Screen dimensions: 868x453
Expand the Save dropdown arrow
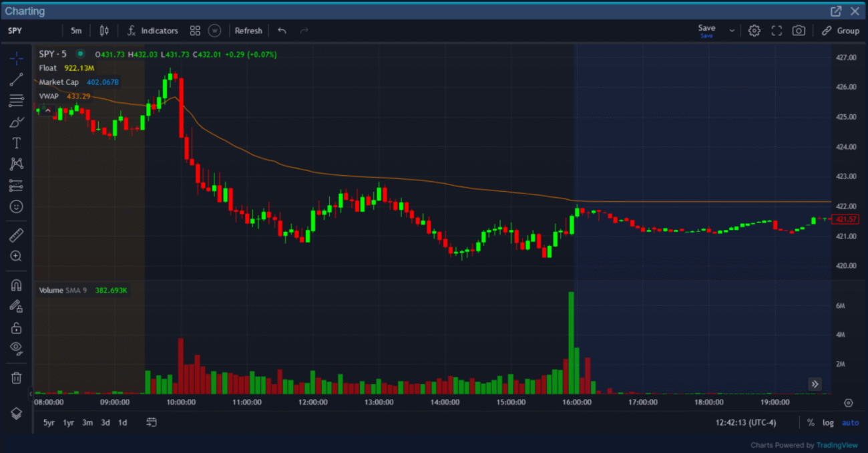point(732,31)
